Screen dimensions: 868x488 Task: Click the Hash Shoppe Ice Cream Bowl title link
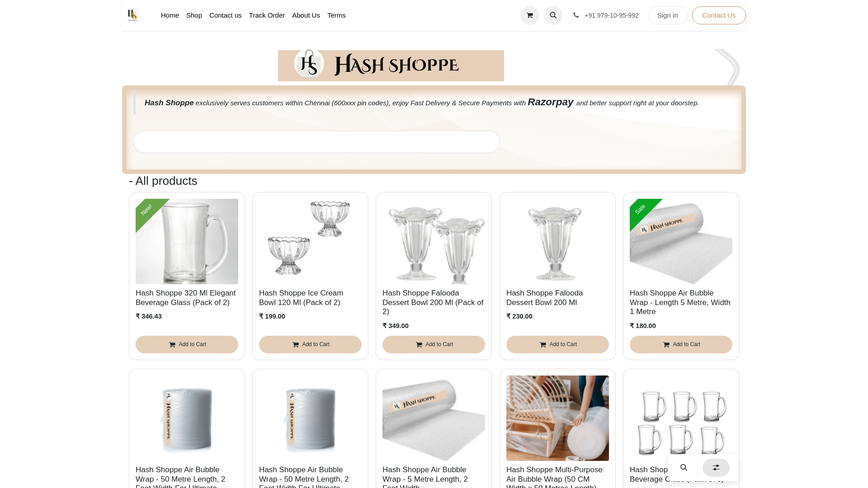(x=301, y=298)
